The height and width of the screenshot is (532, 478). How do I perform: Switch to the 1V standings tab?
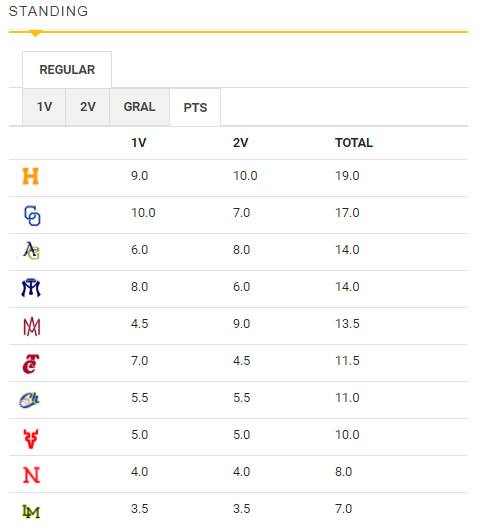coord(44,107)
